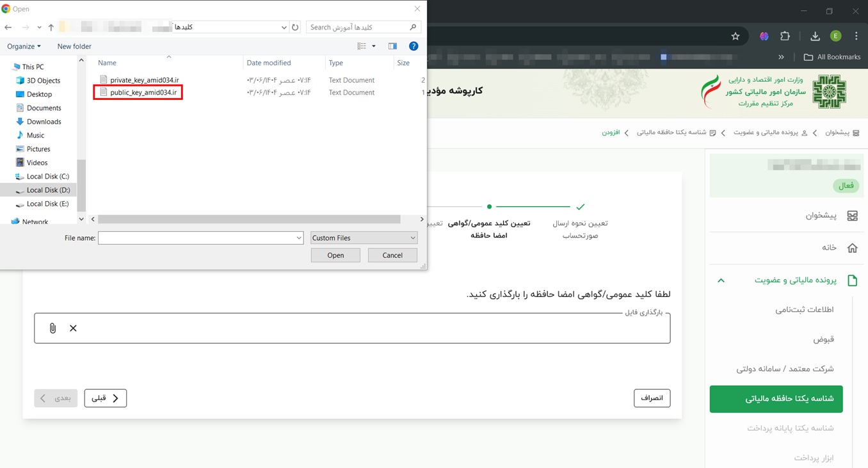The image size is (868, 468).
Task: Open the Custom Files type dropdown
Action: [x=364, y=238]
